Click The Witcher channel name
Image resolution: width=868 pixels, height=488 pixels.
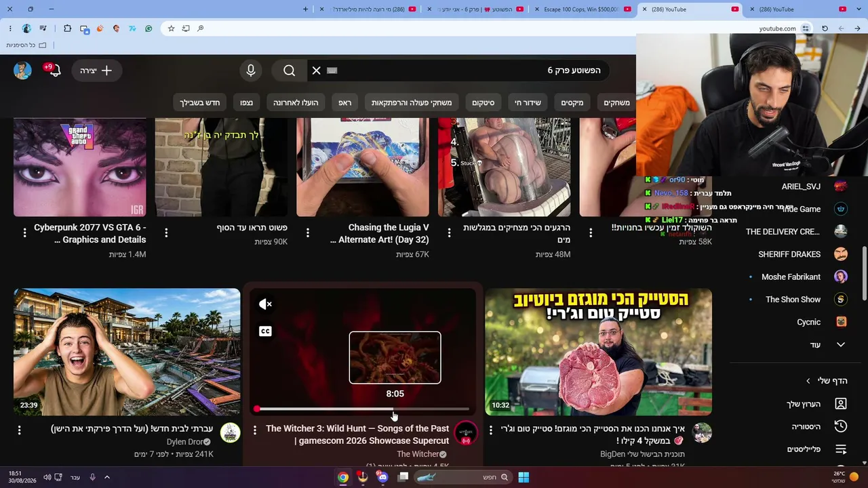tap(418, 454)
